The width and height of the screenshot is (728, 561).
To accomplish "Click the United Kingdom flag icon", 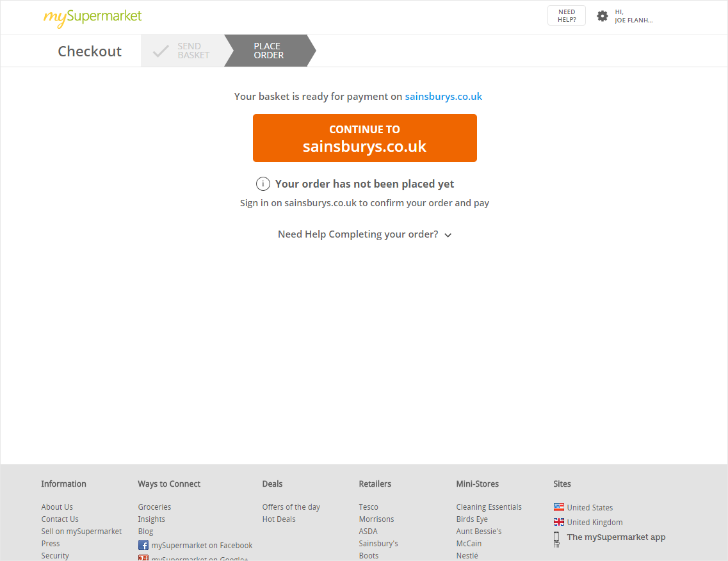I will click(x=558, y=522).
